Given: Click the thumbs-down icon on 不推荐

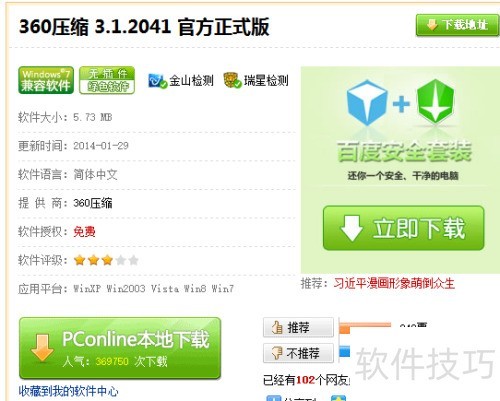Looking at the screenshot, I should (x=277, y=353).
